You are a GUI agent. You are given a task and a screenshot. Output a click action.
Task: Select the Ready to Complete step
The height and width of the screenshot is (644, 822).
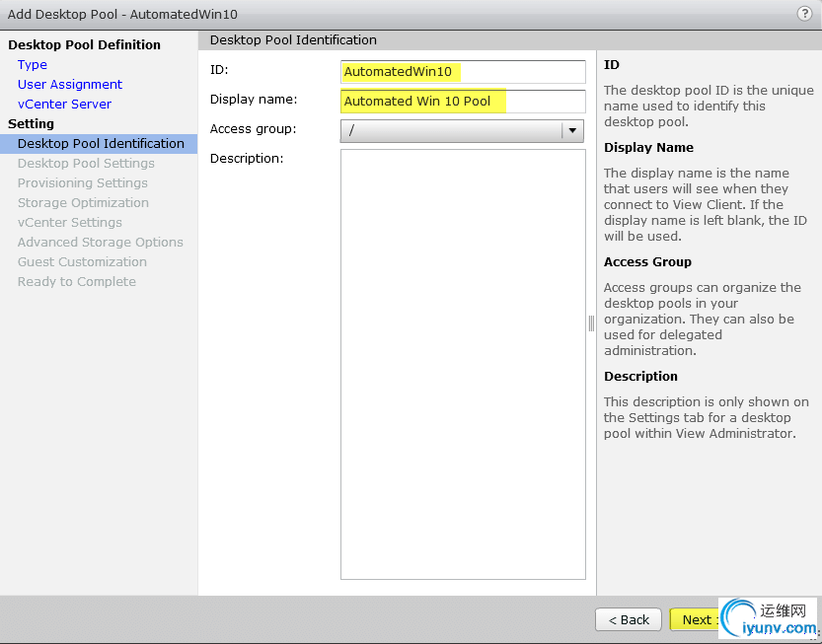tap(77, 281)
